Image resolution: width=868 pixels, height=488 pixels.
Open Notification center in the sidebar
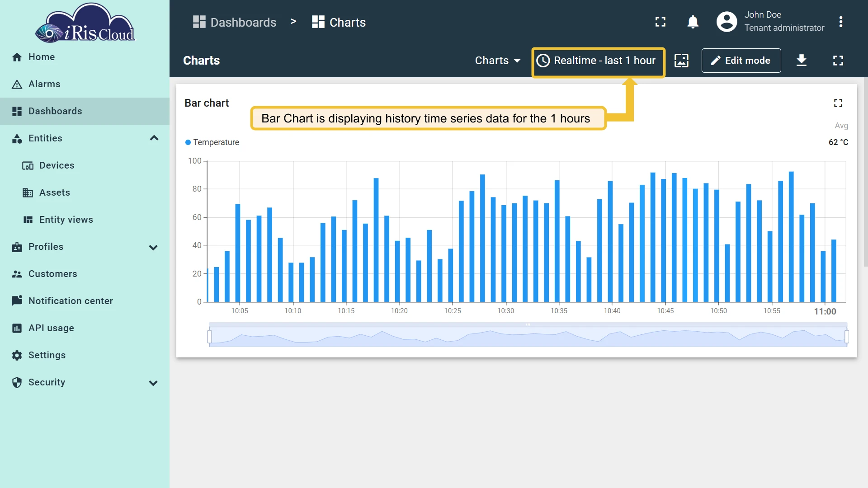(85, 301)
